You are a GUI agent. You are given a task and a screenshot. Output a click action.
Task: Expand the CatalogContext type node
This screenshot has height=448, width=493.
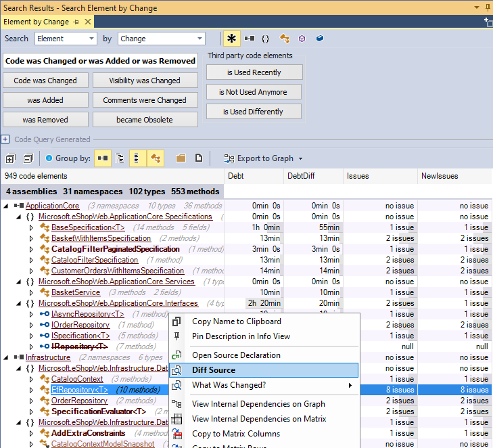tap(31, 379)
